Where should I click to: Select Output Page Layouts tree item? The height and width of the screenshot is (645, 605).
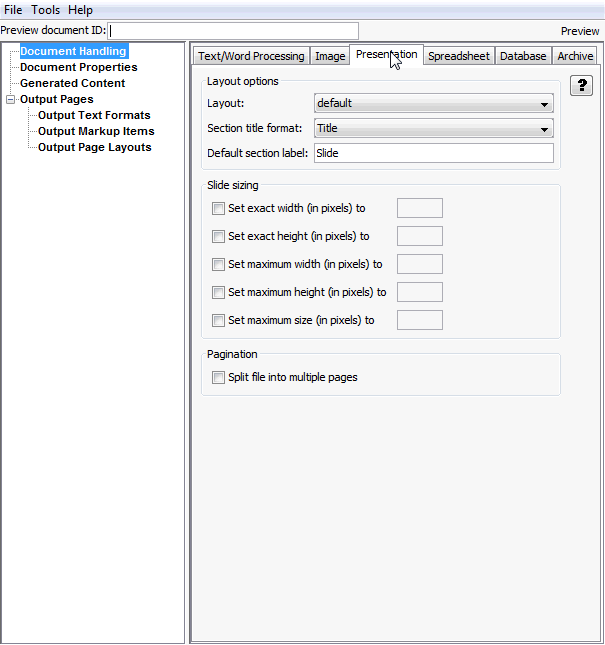pyautogui.click(x=95, y=148)
